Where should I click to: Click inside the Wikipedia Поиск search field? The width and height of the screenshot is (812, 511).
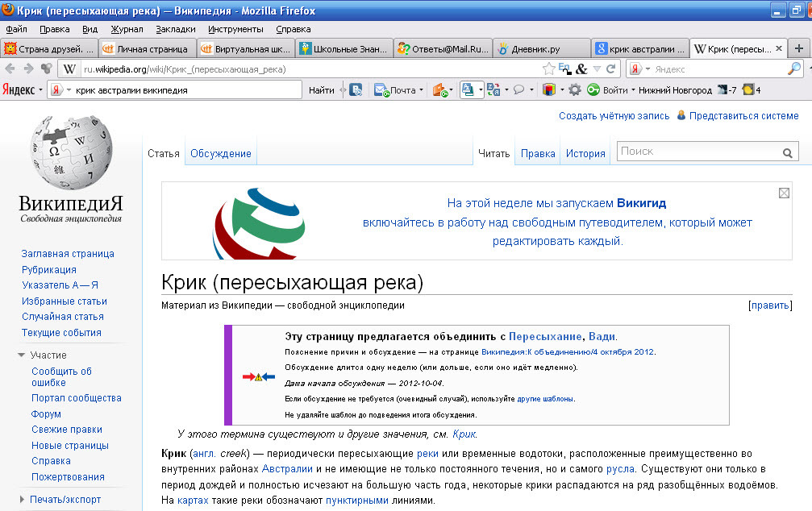[697, 152]
